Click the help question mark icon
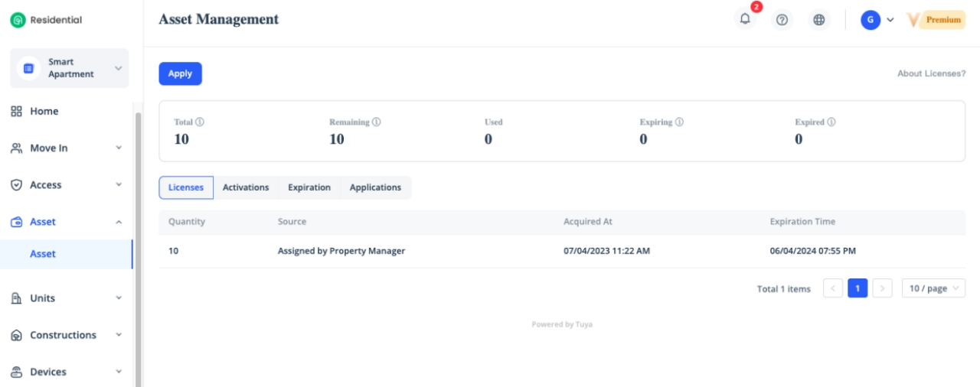Screen dimensions: 980x387 [782, 20]
